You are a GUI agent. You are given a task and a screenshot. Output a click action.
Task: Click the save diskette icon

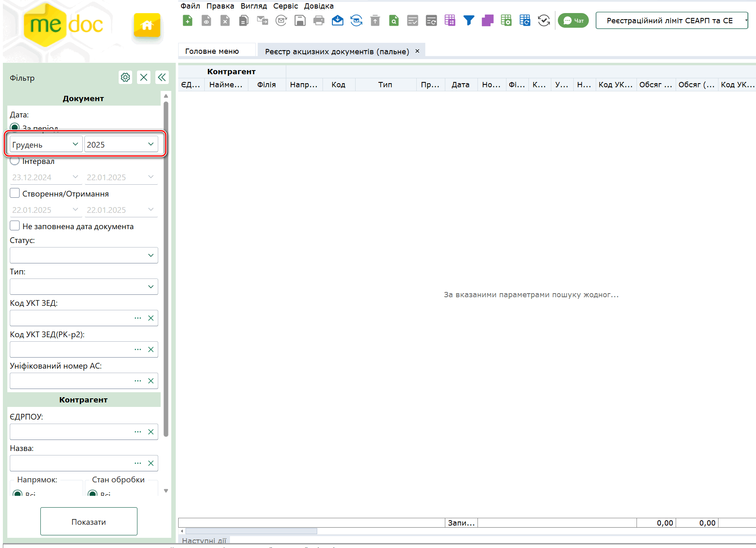(300, 20)
